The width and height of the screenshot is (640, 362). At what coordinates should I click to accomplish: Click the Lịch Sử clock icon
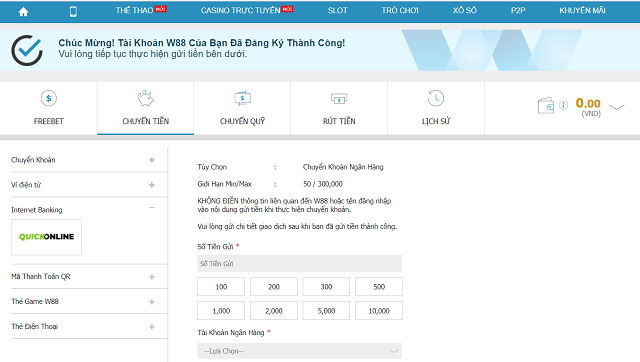pyautogui.click(x=436, y=98)
